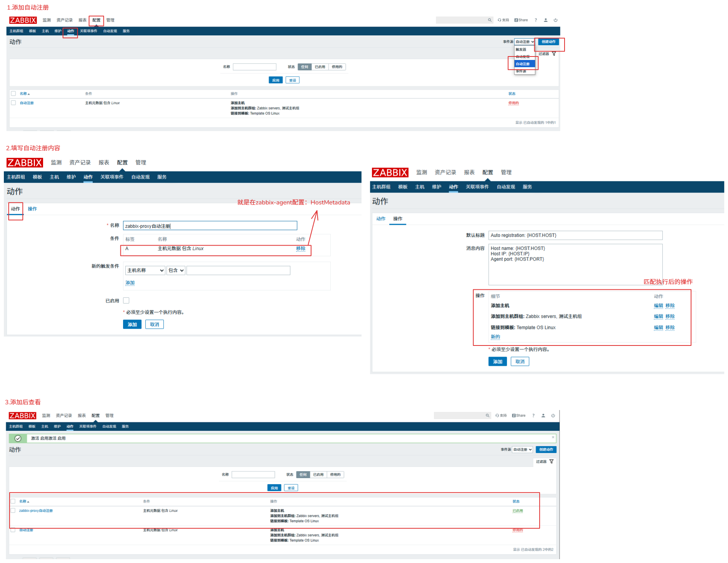Select 任何 status filter in step 1 screenshot
728x563 pixels.
[x=305, y=67]
